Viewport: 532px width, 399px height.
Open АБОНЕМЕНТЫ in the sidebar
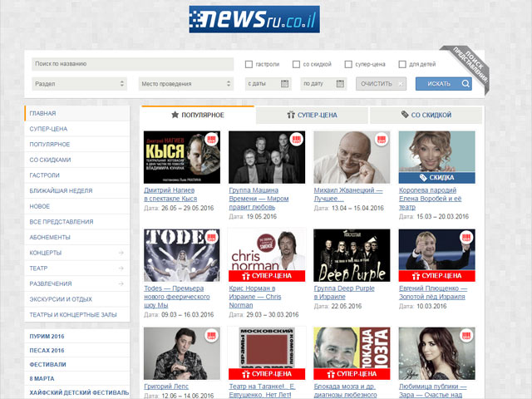click(x=77, y=237)
